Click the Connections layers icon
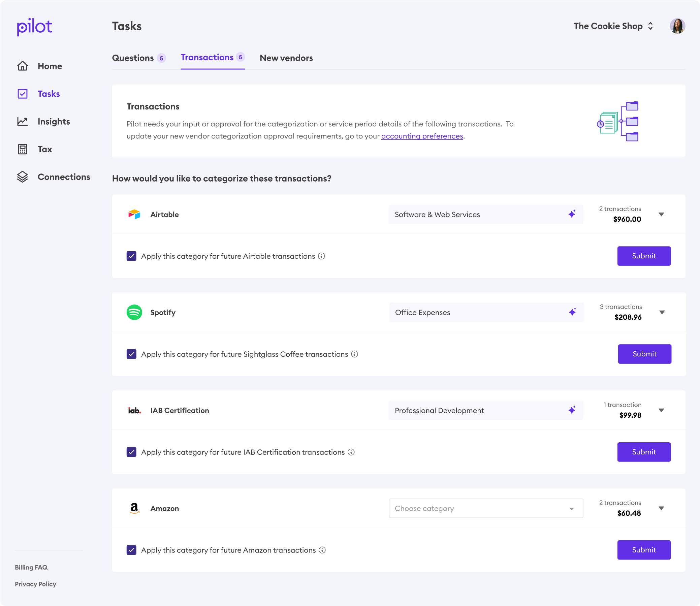 coord(23,177)
